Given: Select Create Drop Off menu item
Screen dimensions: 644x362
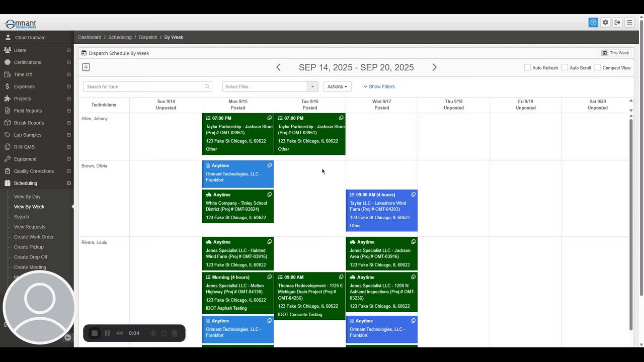Looking at the screenshot, I should tap(31, 257).
